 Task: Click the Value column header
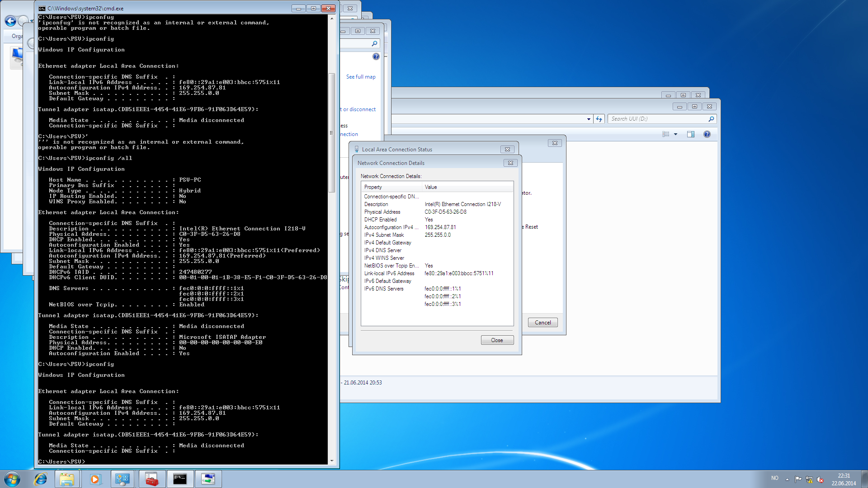(x=467, y=187)
